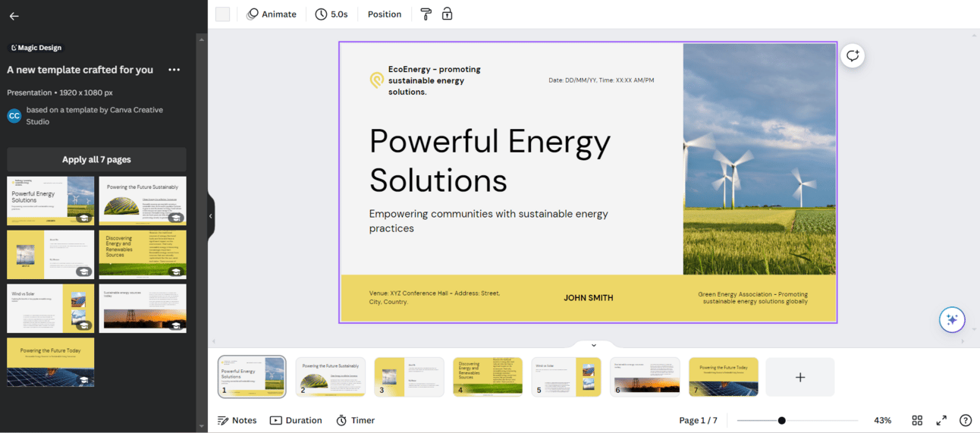Open presenter Notes
The width and height of the screenshot is (980, 433).
[x=237, y=420]
